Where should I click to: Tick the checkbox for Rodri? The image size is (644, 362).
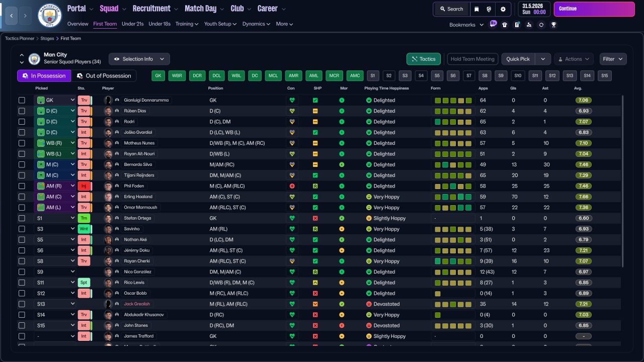pyautogui.click(x=22, y=122)
